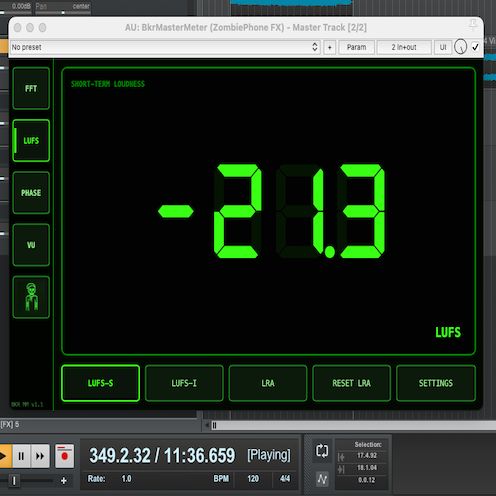Viewport: 496px width, 496px height.
Task: Select the LUFS meter view
Action: coord(31,140)
